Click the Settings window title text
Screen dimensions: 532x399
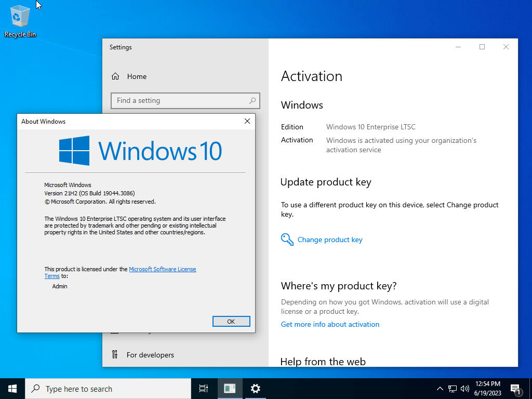[121, 47]
